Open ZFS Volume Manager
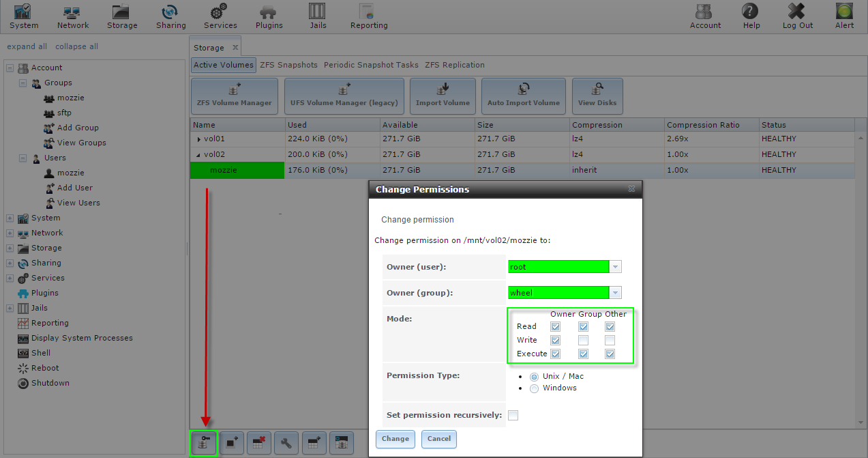This screenshot has height=458, width=868. [x=235, y=96]
